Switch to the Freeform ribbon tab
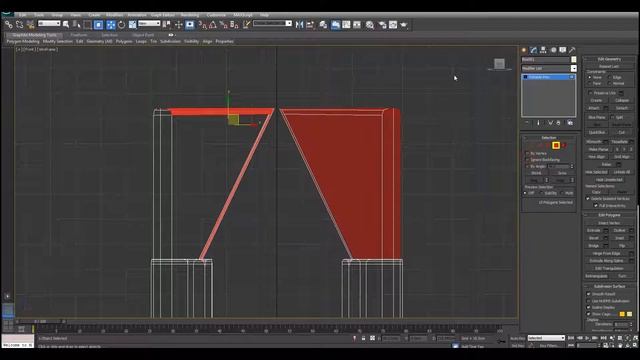Screen dimensions: 640x360 click(79, 35)
